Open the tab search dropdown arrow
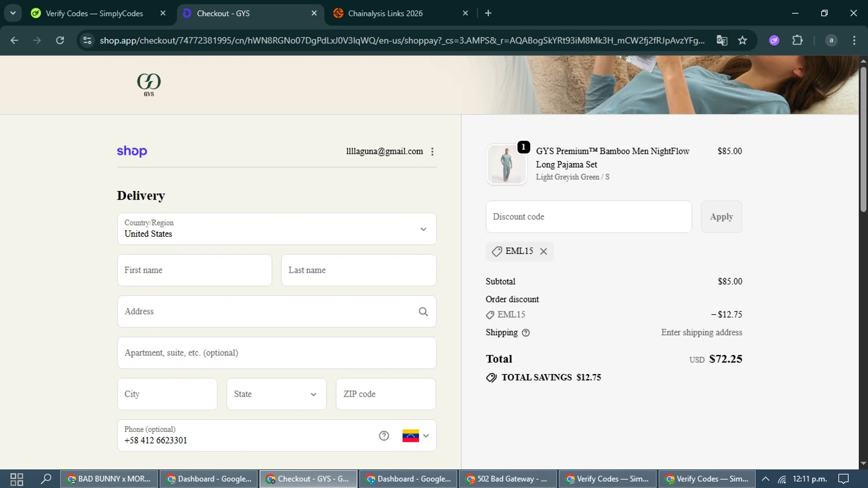This screenshot has height=488, width=868. point(13,13)
